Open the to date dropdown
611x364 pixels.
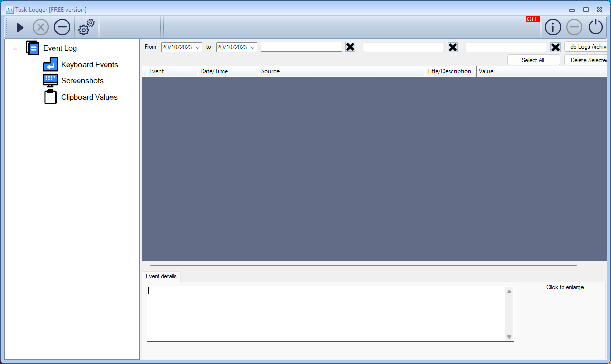pyautogui.click(x=253, y=47)
